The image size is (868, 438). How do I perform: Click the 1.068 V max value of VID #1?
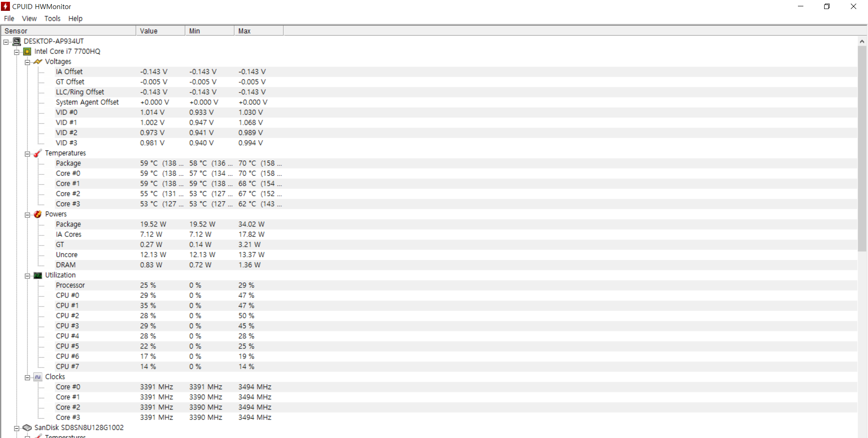(250, 122)
